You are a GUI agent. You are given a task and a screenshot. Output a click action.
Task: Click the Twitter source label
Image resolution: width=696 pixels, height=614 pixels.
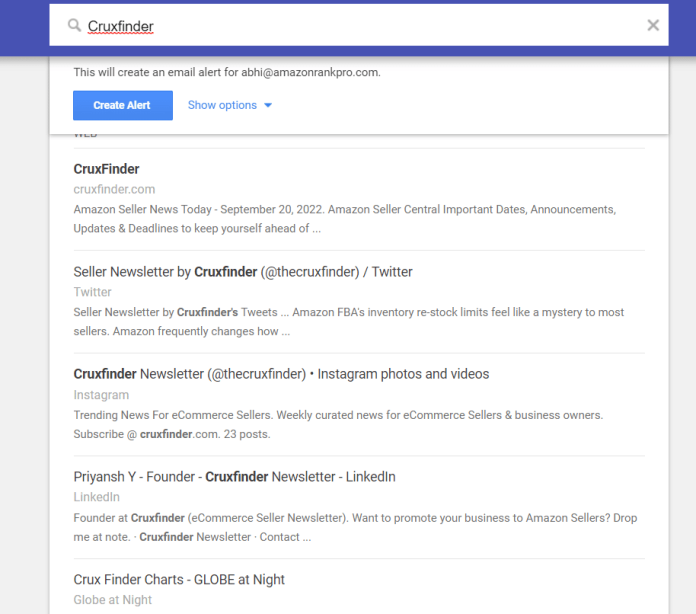[x=92, y=292]
